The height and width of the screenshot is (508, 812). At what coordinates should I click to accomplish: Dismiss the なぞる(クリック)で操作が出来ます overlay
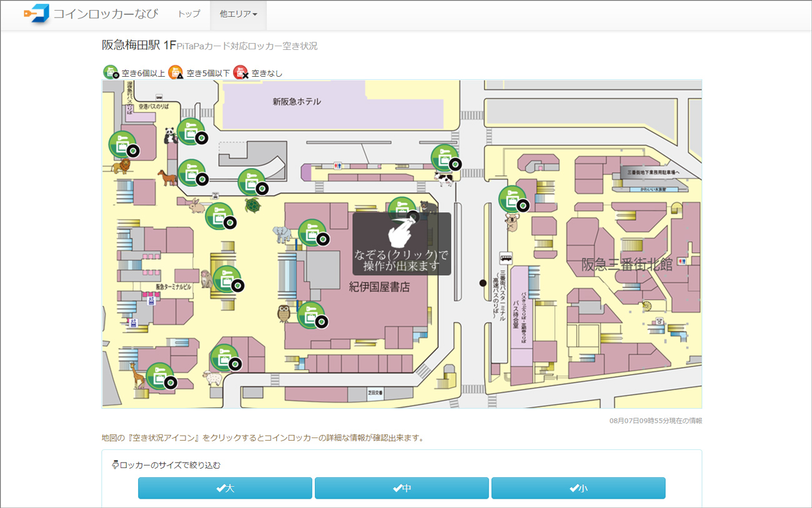402,244
